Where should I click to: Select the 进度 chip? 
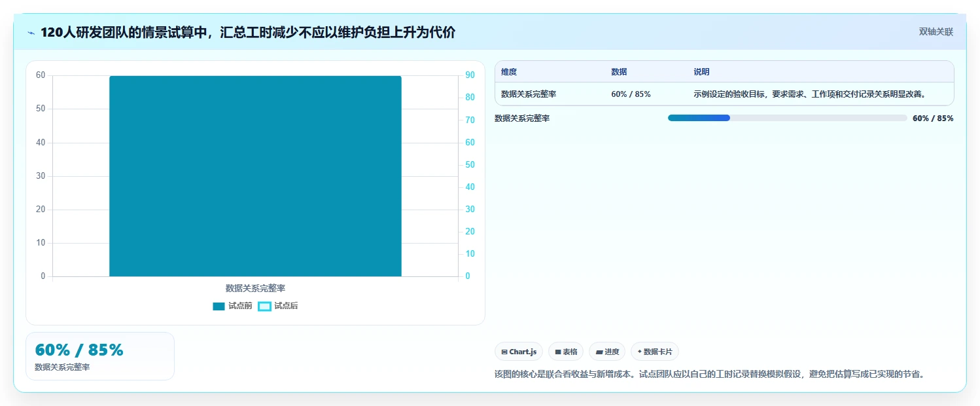607,352
